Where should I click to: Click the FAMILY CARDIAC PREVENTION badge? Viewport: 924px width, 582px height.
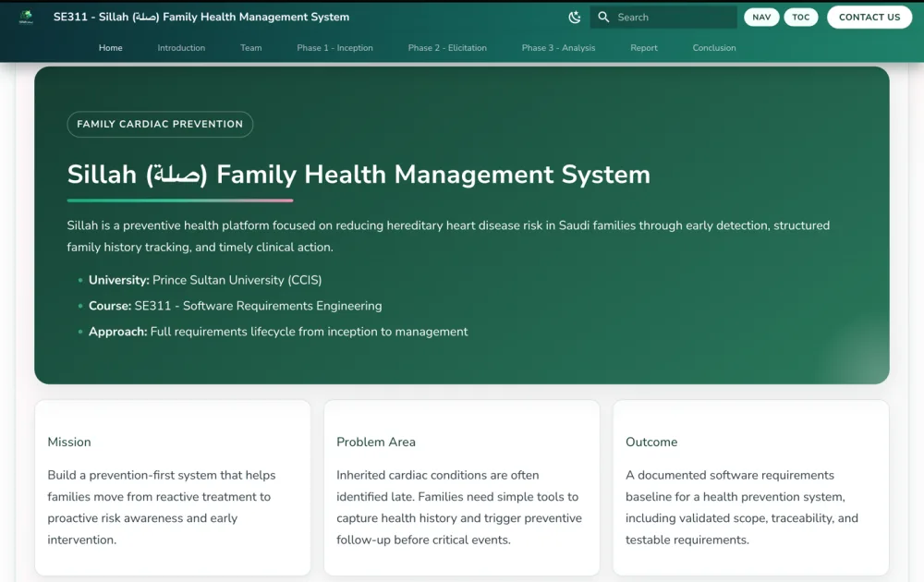pos(160,125)
